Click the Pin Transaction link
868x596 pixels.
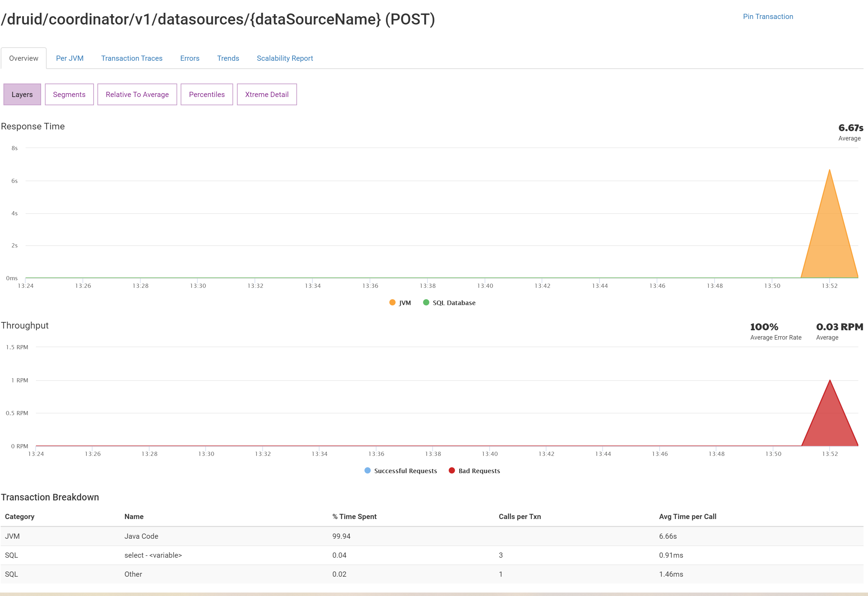[x=767, y=17]
